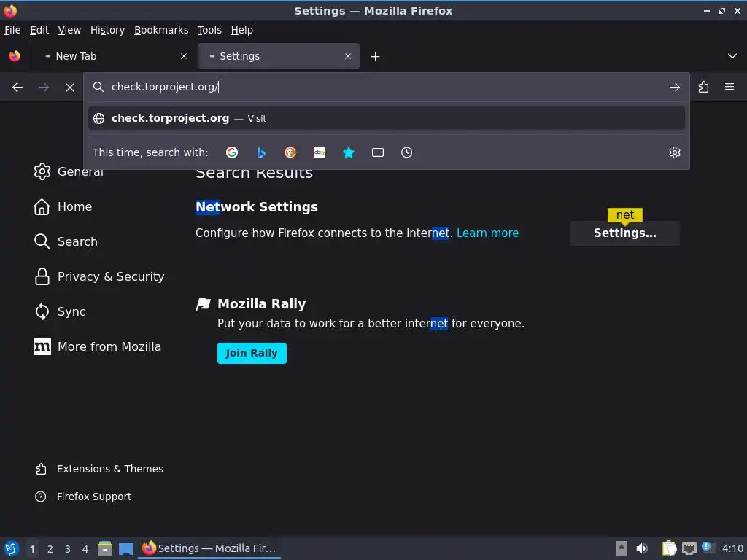Search this time with Google
The width and height of the screenshot is (747, 560).
click(x=232, y=152)
